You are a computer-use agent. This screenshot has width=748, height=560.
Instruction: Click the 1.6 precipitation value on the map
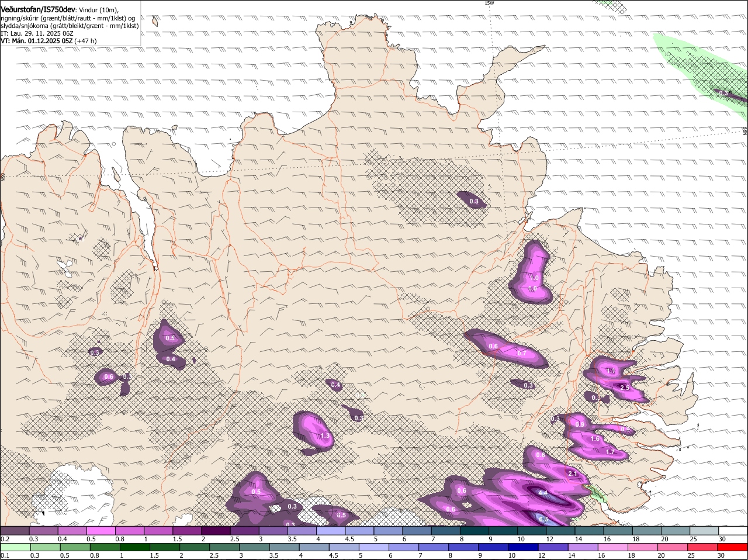click(595, 438)
